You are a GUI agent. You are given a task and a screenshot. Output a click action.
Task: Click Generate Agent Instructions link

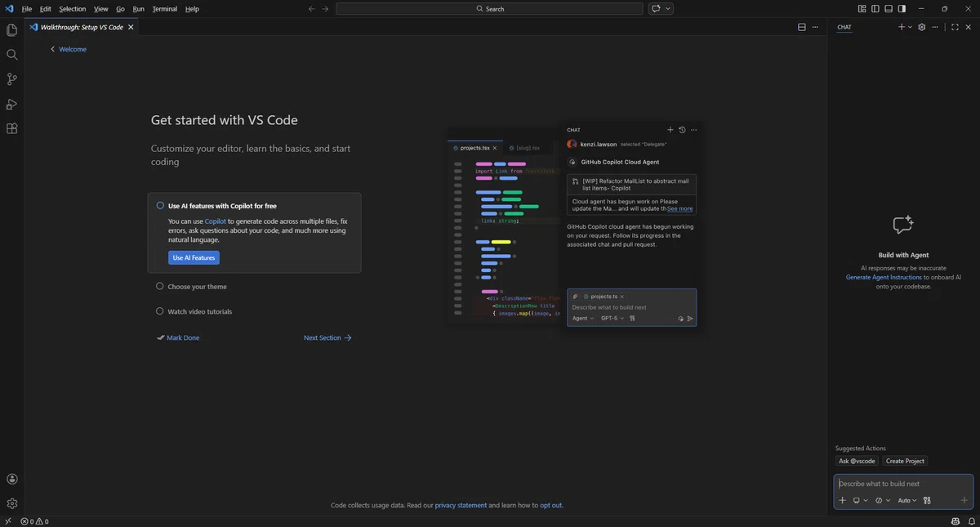point(884,277)
